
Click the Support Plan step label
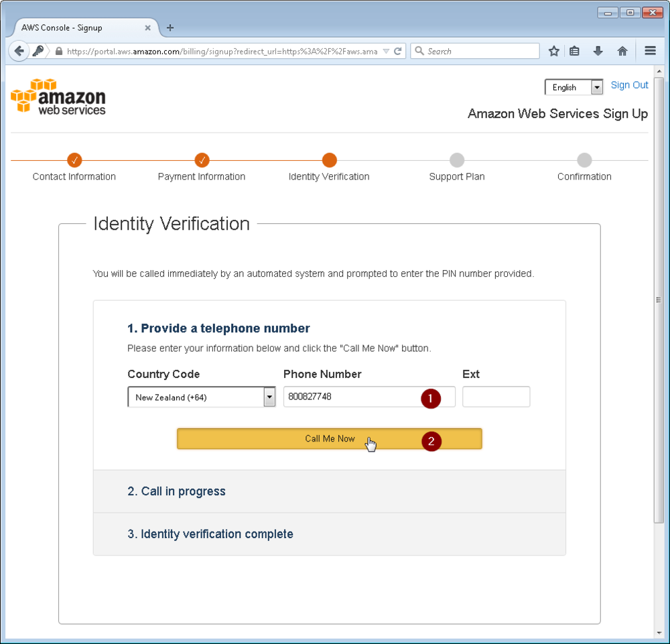[x=457, y=176]
